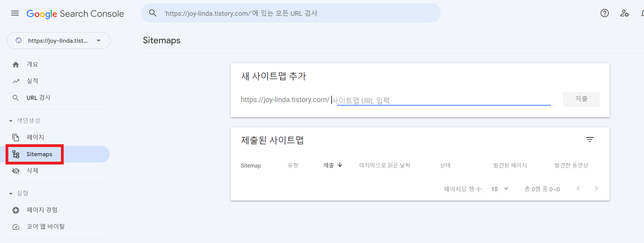Click the 제출 submit button

(x=581, y=99)
